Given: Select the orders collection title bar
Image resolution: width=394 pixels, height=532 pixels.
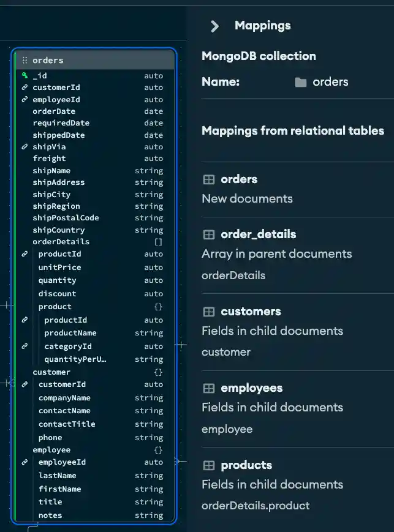Looking at the screenshot, I should pos(95,60).
